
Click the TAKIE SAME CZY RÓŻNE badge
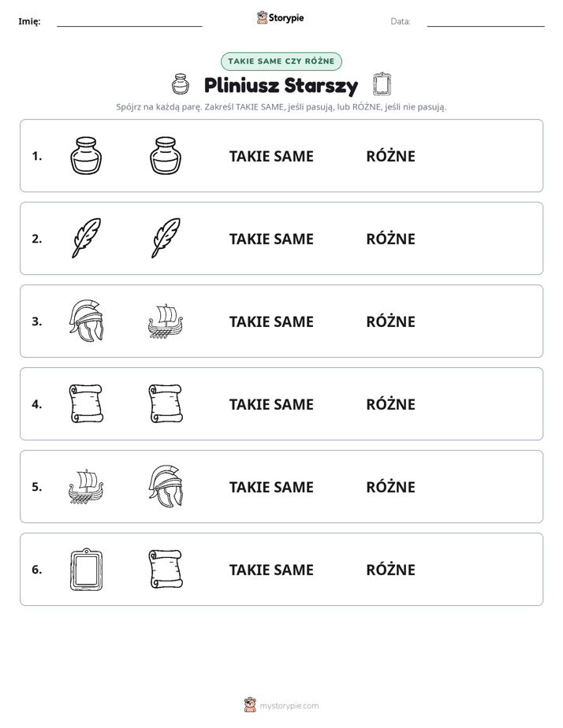point(281,61)
